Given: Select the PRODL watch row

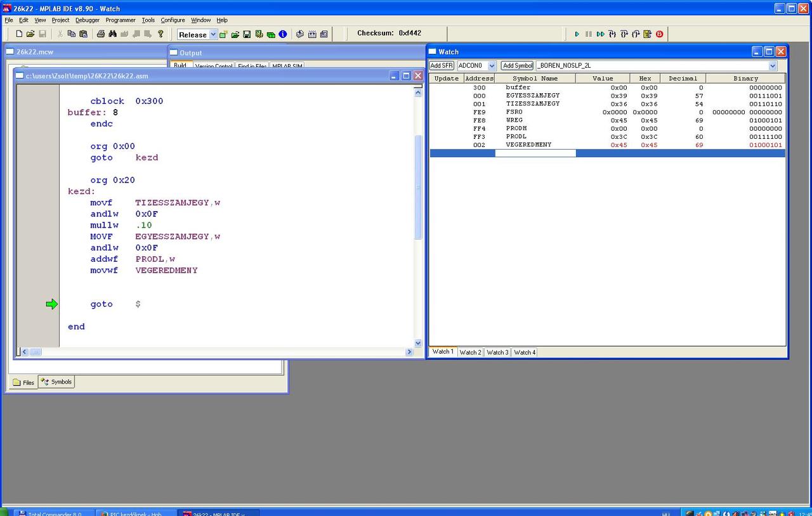Looking at the screenshot, I should [607, 137].
